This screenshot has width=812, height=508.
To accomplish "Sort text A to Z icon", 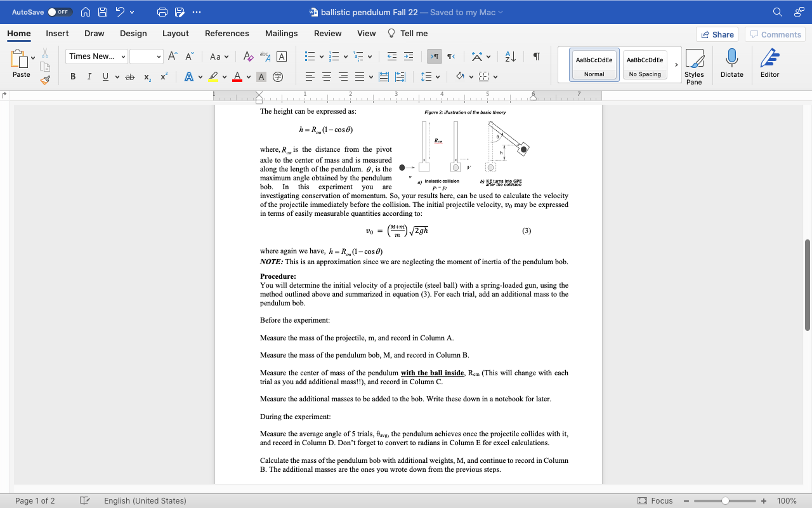I will [x=511, y=57].
